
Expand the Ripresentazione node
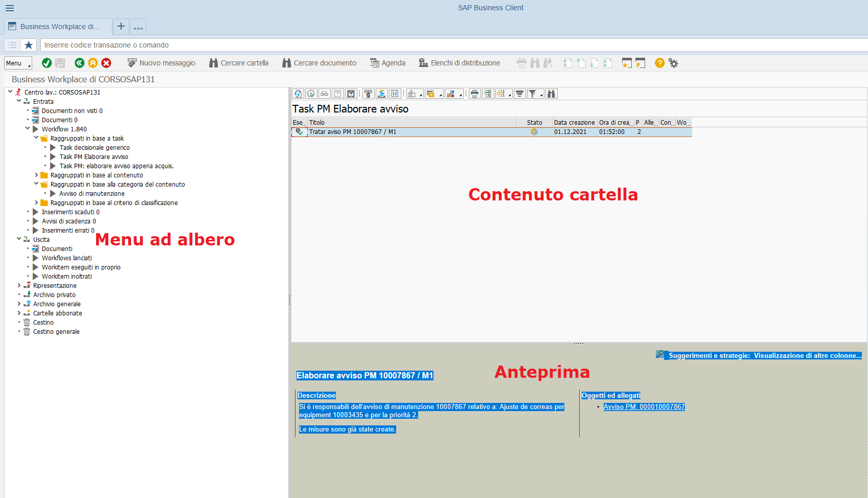[19, 285]
